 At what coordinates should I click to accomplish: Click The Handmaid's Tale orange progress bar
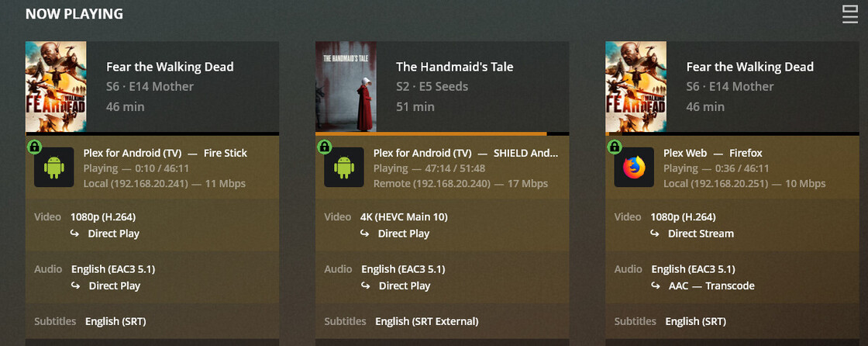point(431,133)
